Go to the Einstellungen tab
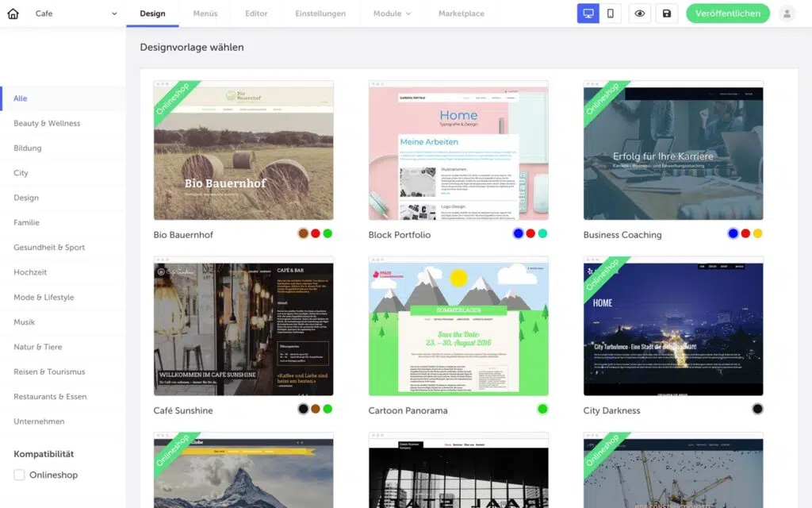Screen dimensions: 812x508 (320, 13)
